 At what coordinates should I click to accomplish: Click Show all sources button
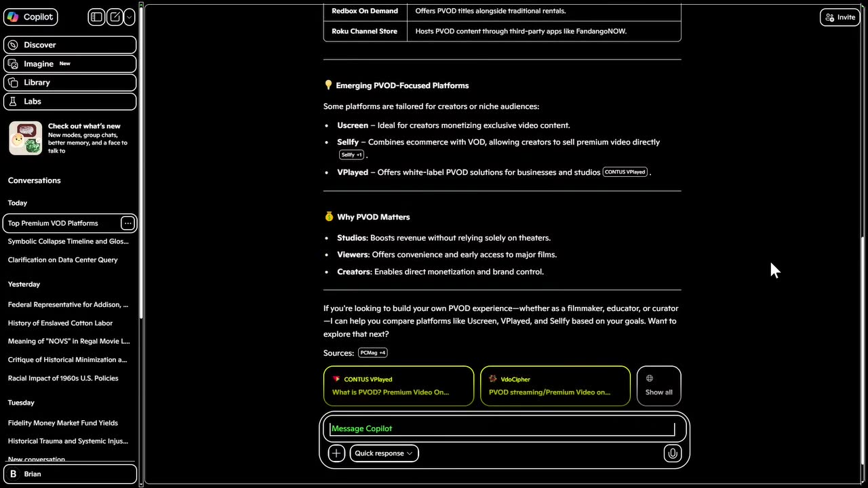click(x=658, y=386)
